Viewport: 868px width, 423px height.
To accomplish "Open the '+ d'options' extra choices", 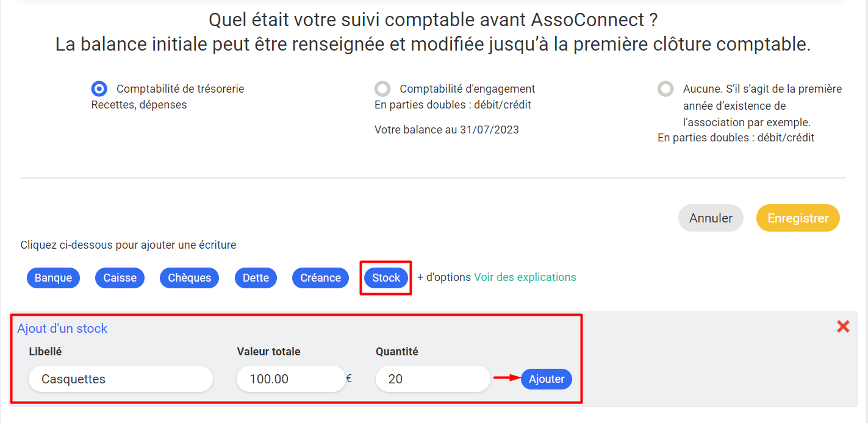I will point(444,277).
